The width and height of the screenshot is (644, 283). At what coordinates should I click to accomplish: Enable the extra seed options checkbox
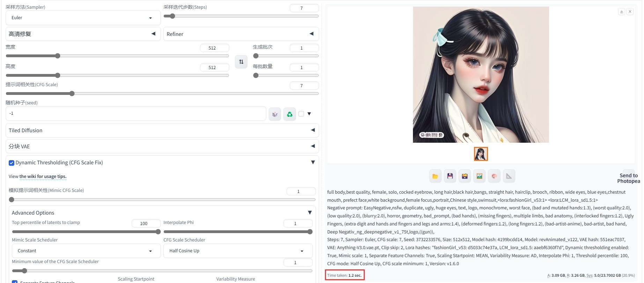tap(301, 114)
